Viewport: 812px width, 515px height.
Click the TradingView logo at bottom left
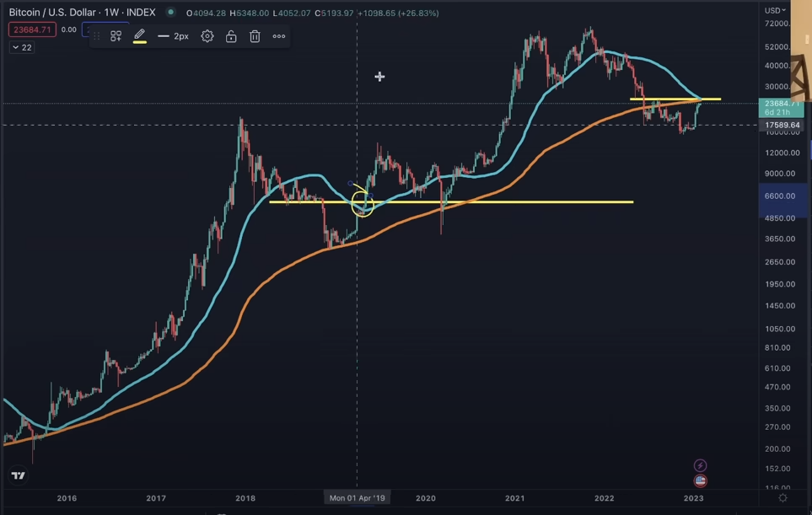click(x=19, y=475)
